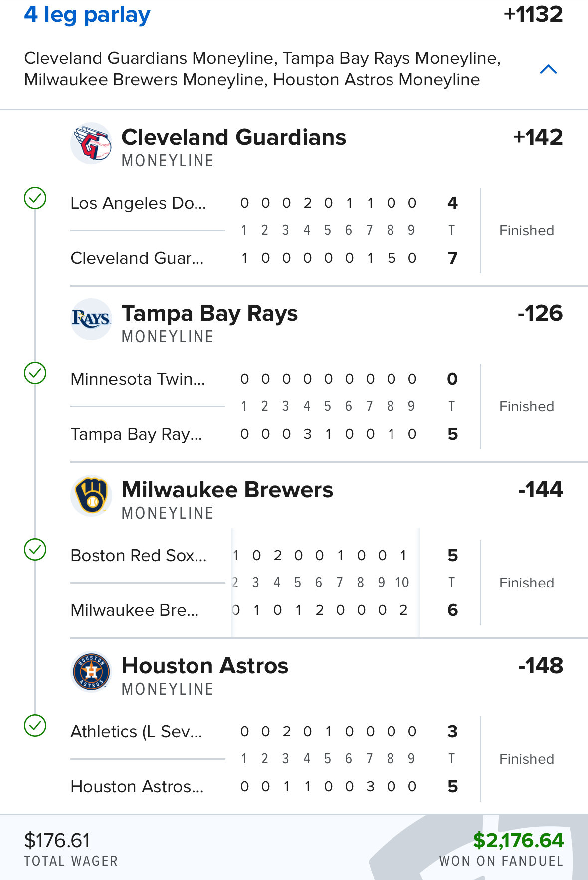Click the -144 Brewers odds
The height and width of the screenshot is (880, 588).
point(541,490)
